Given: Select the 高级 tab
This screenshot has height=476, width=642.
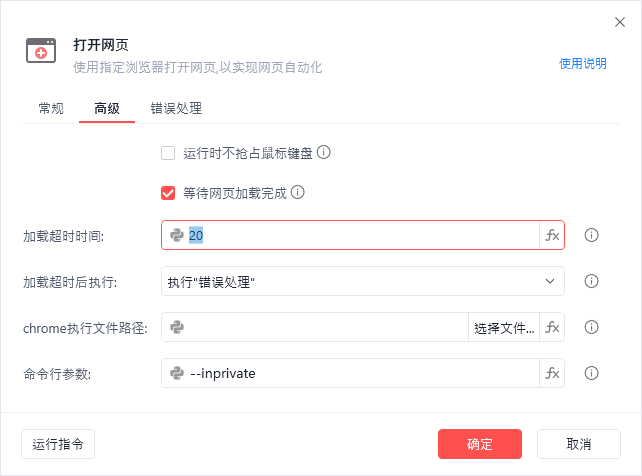Looking at the screenshot, I should tap(107, 108).
